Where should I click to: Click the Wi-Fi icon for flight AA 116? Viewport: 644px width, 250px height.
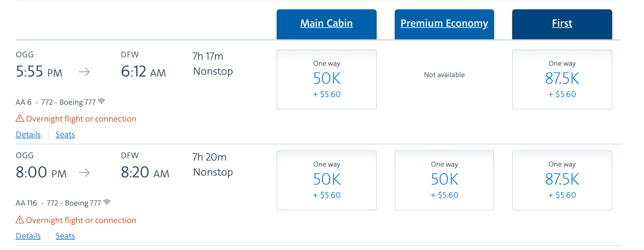[x=107, y=202]
